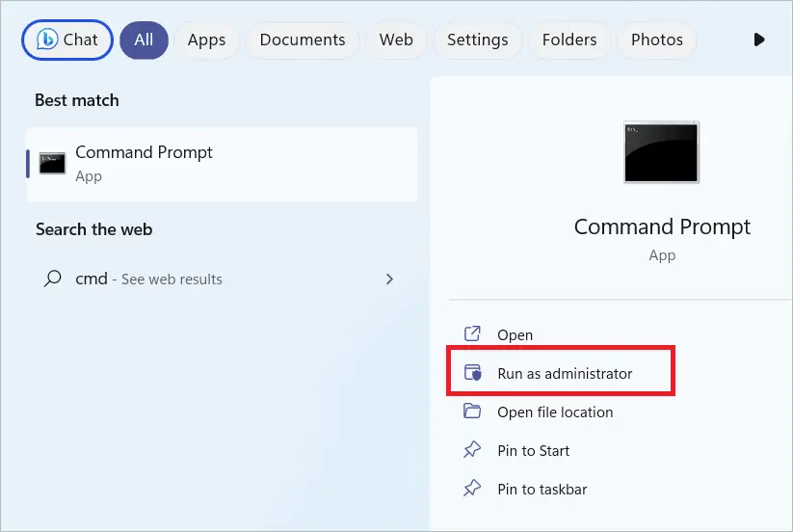Click the Best match heading

[77, 100]
